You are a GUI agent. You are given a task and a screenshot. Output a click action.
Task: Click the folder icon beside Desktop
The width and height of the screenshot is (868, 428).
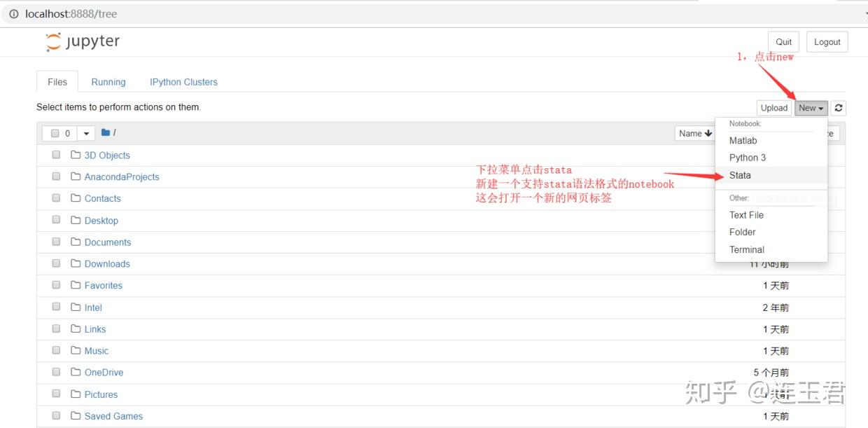(76, 220)
